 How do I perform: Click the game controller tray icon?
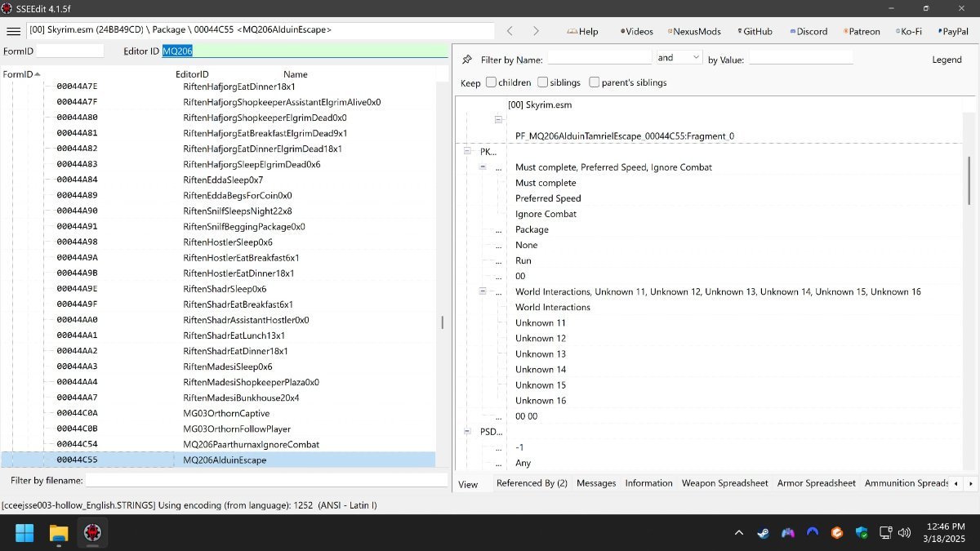click(787, 533)
